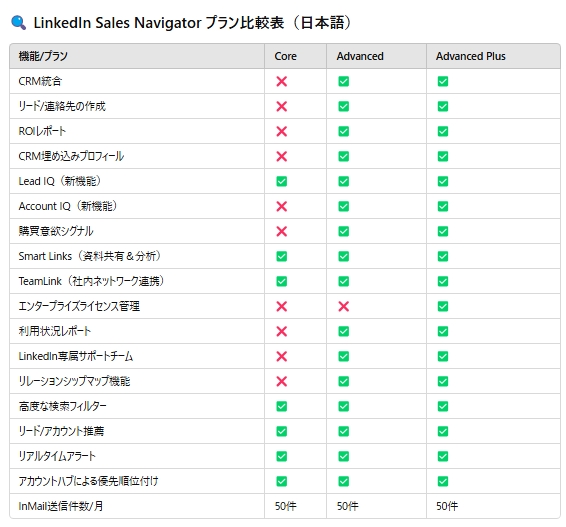Click the Advanced check for リード/連絡先の作成

coord(344,106)
